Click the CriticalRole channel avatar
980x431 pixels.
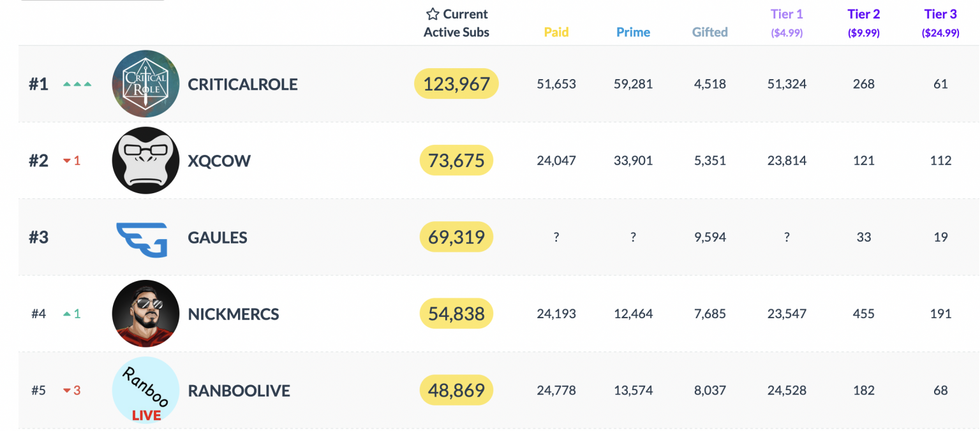click(145, 84)
